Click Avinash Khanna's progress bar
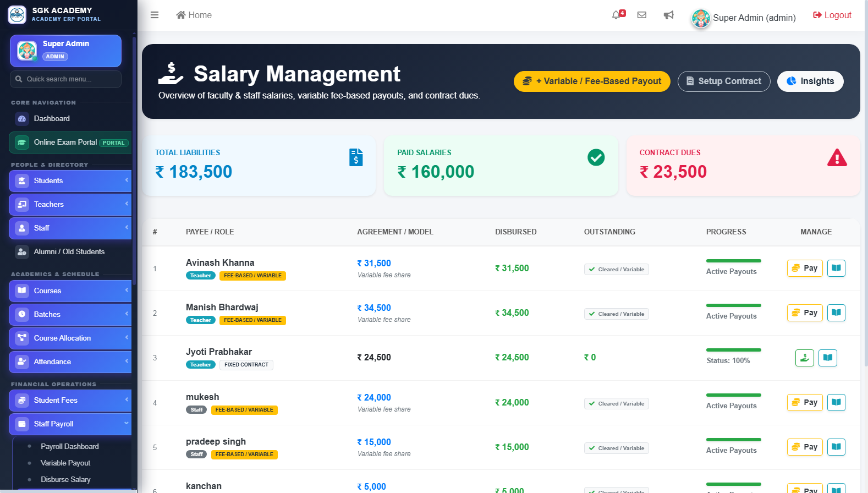 click(734, 261)
